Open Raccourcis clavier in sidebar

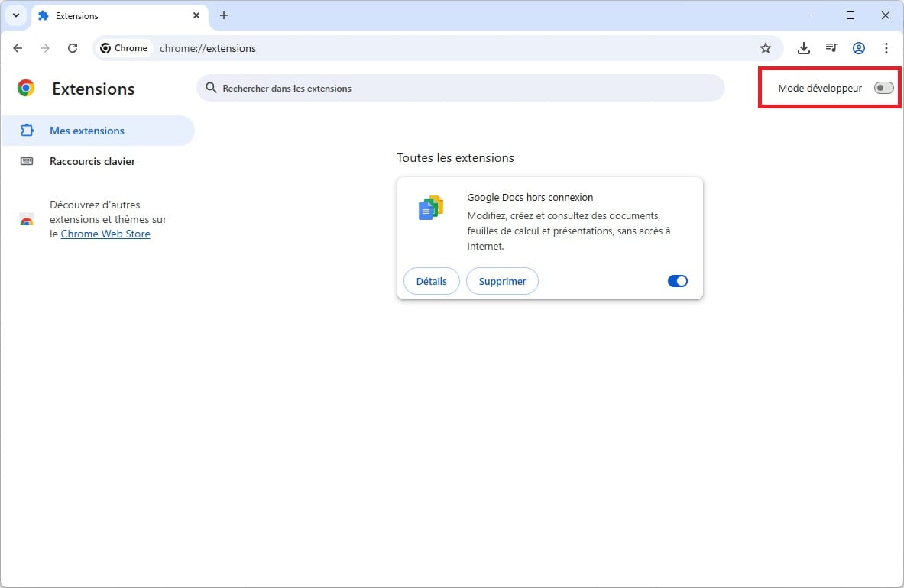pos(98,161)
